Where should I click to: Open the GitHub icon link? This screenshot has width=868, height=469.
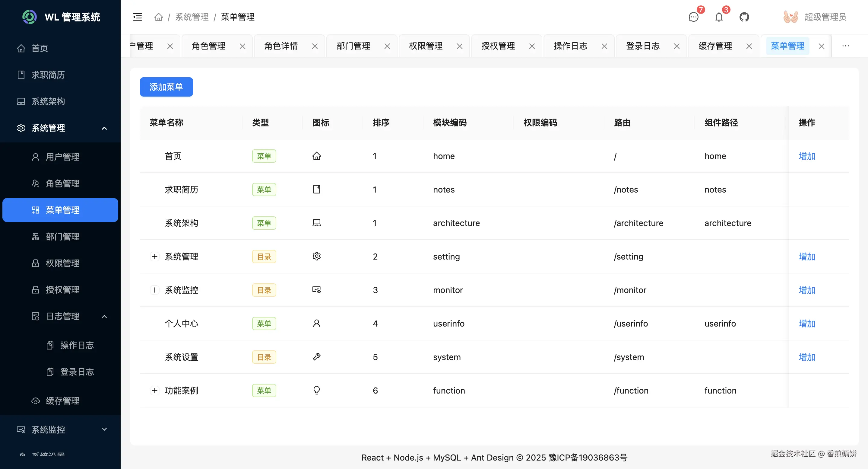(744, 17)
